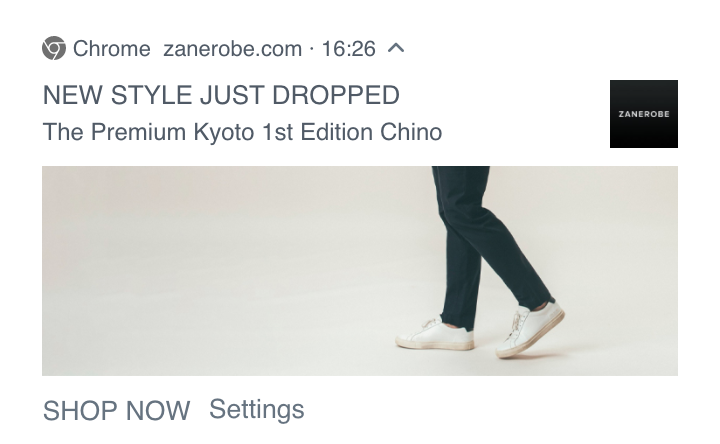Open the SHOP NOW action

click(116, 410)
